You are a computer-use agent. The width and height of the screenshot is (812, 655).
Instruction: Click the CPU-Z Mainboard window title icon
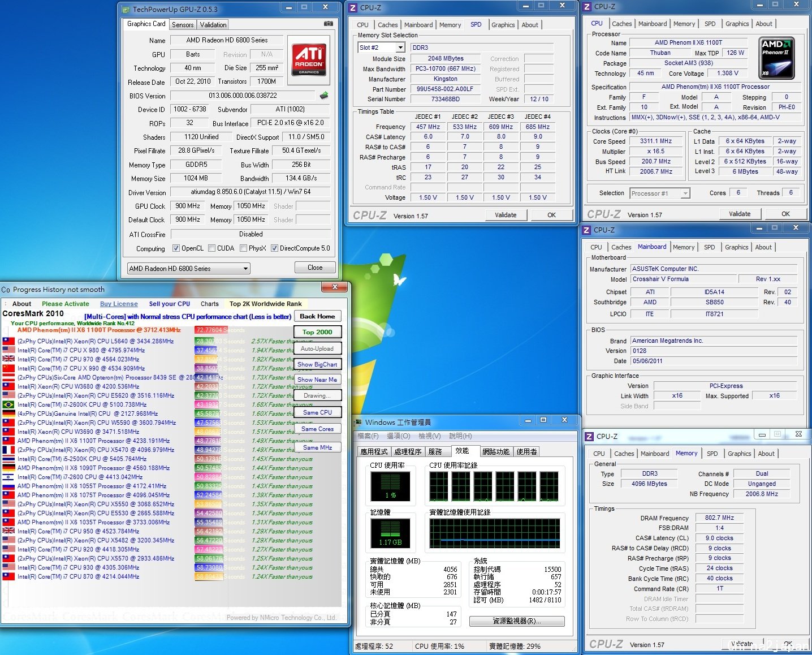587,230
